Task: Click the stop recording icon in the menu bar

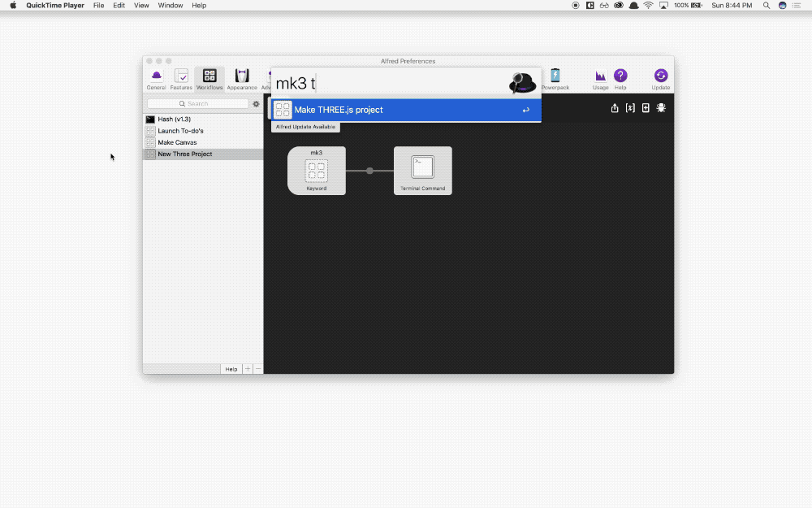Action: [x=576, y=5]
